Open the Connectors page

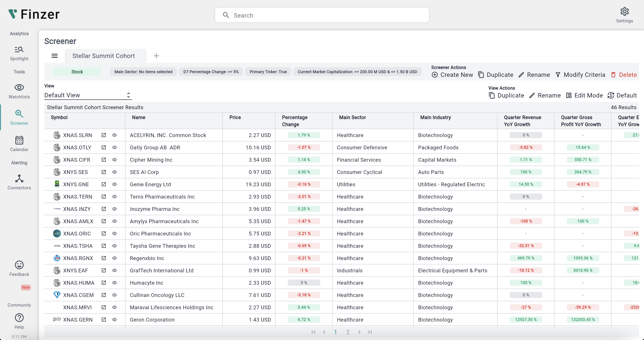pos(19,182)
